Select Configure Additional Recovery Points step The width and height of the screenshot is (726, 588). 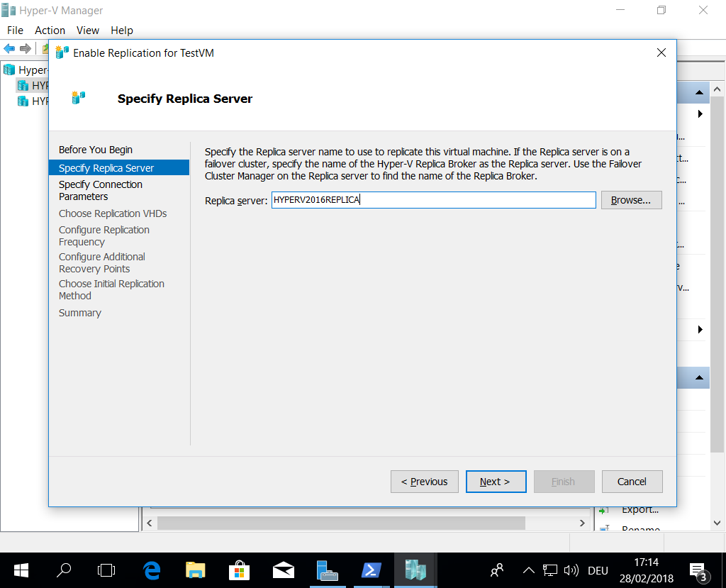pyautogui.click(x=102, y=262)
